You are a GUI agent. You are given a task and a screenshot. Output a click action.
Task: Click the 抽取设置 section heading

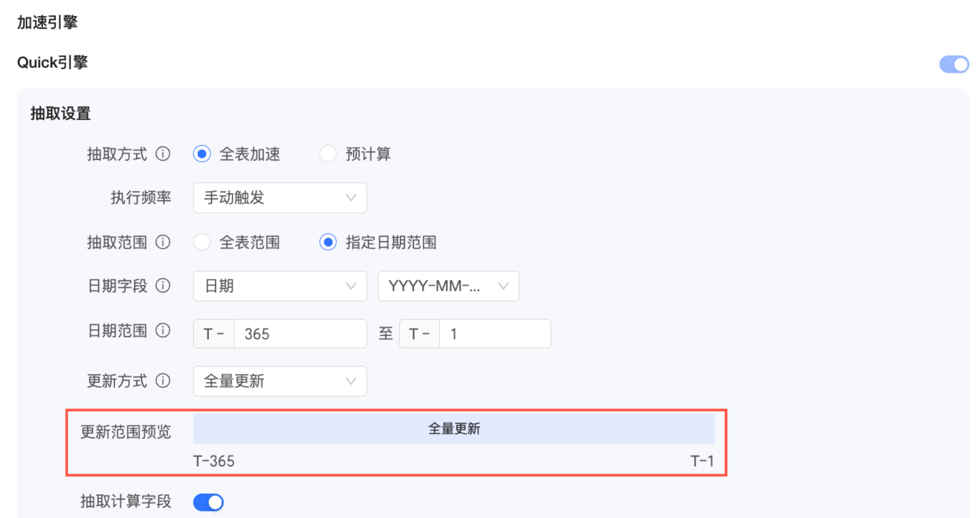[61, 113]
